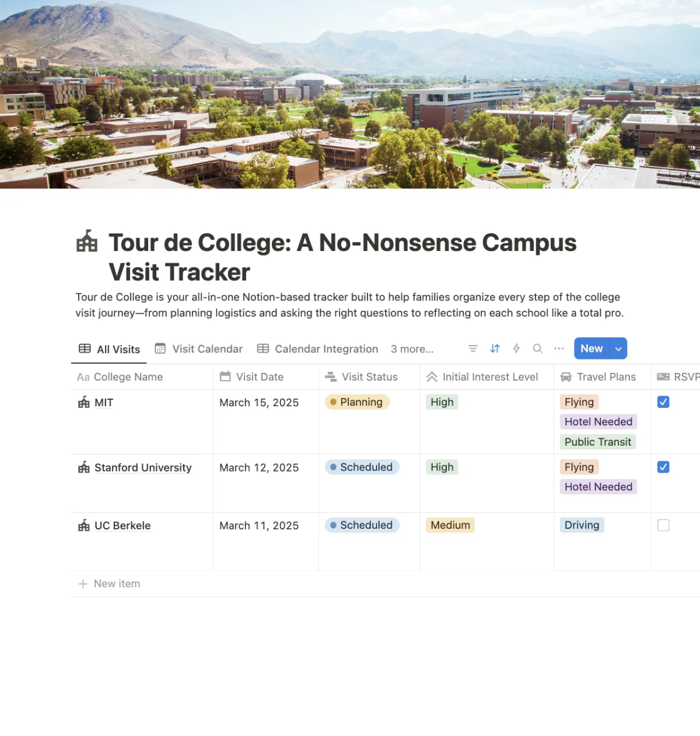Select the yellow Planning status tag
This screenshot has width=700, height=736.
[x=357, y=402]
